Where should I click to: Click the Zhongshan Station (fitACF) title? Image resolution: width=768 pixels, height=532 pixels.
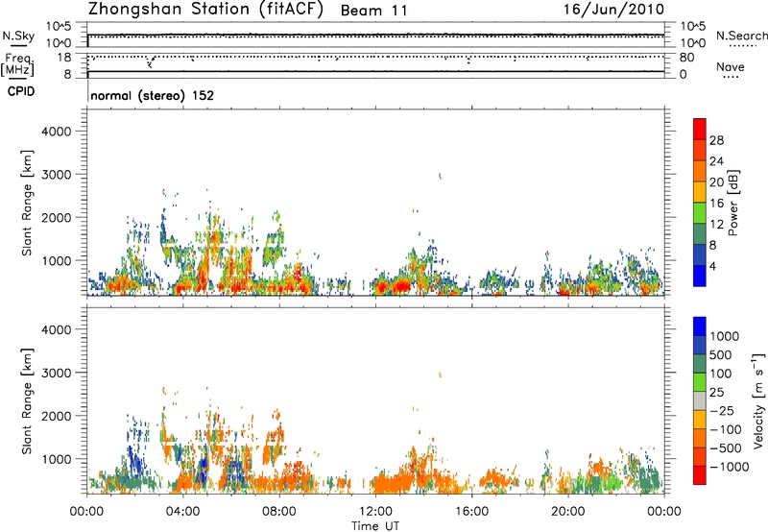pyautogui.click(x=205, y=10)
